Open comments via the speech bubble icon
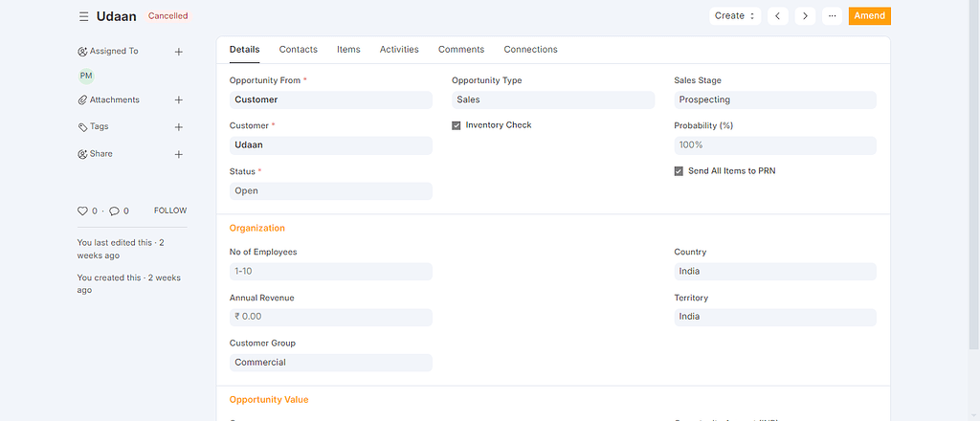The width and height of the screenshot is (980, 421). pyautogui.click(x=115, y=211)
